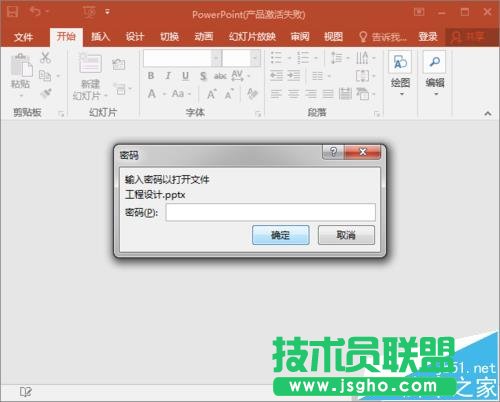
Task: Toggle Align Right paragraph alignment
Action: (x=311, y=94)
